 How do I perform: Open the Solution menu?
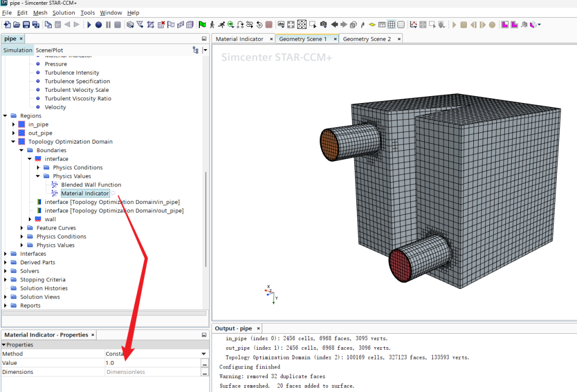(x=64, y=12)
